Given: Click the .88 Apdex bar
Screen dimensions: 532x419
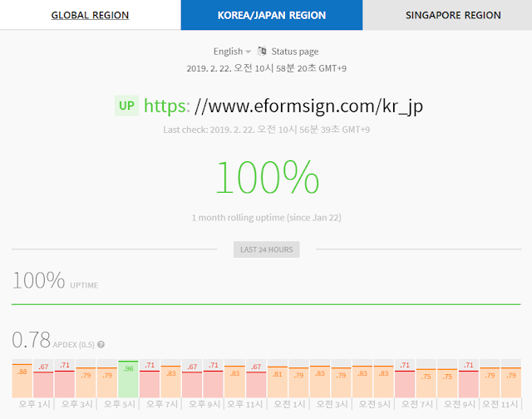Looking at the screenshot, I should [x=22, y=381].
